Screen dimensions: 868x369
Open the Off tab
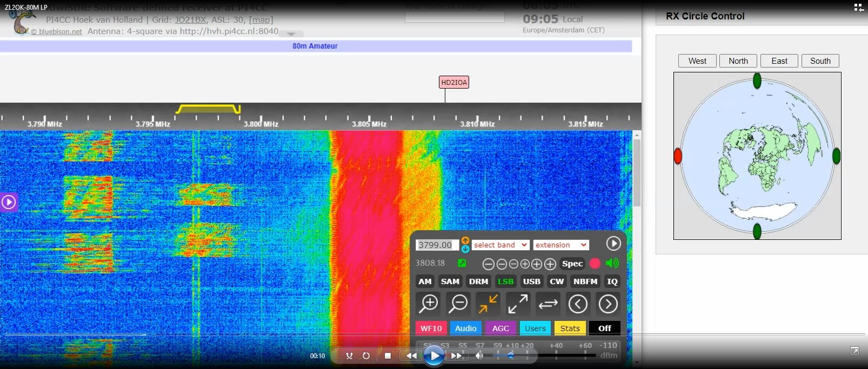(605, 328)
